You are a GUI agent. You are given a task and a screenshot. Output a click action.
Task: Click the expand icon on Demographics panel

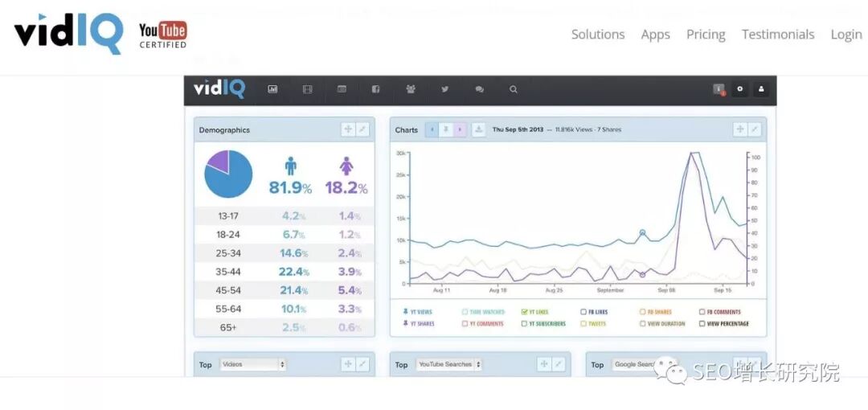click(x=362, y=129)
